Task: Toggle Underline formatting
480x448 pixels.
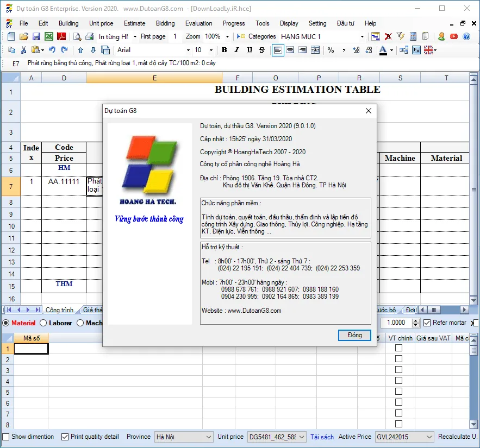Action: tap(250, 50)
